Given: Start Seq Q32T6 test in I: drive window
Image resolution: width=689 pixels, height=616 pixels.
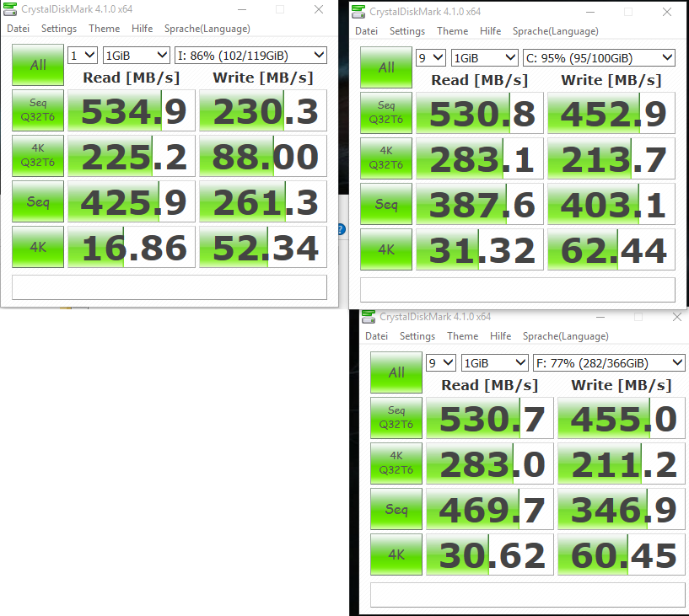Looking at the screenshot, I should [38, 110].
